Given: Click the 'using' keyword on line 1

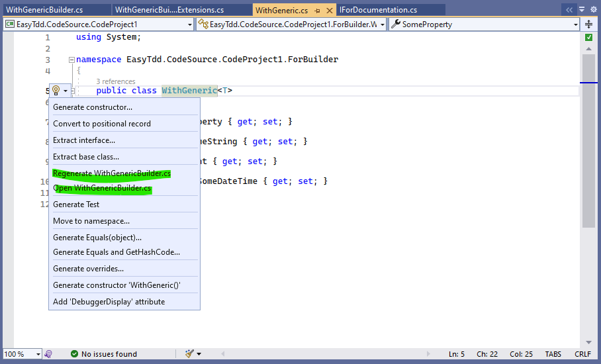Looking at the screenshot, I should tap(89, 37).
